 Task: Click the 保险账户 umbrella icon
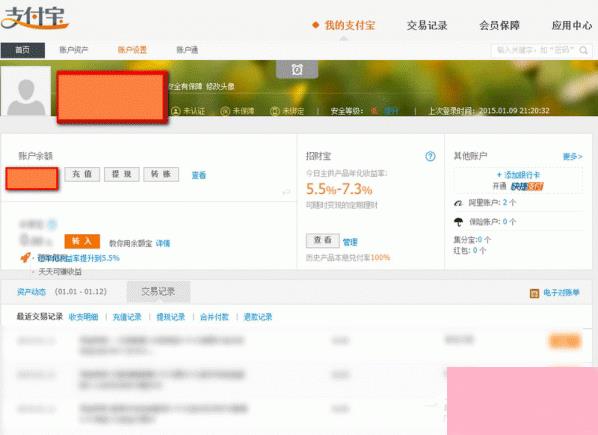point(458,222)
